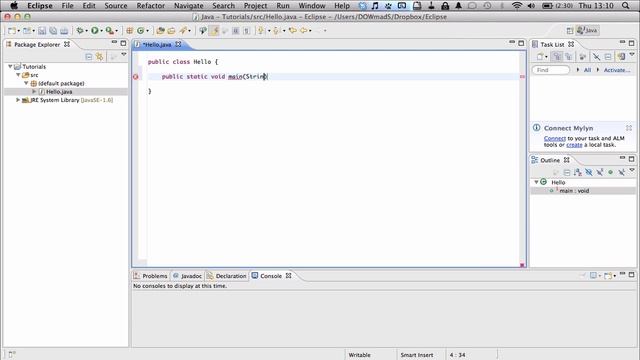Screen dimensions: 640x360
Task: Click the External Tools run icon
Action: tap(109, 31)
